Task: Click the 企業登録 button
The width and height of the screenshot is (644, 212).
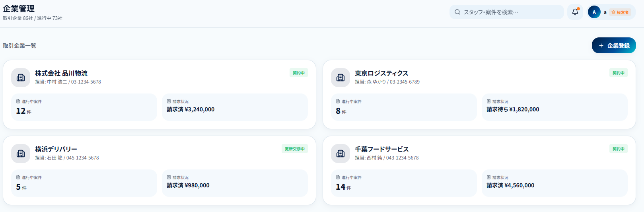Action: [614, 45]
